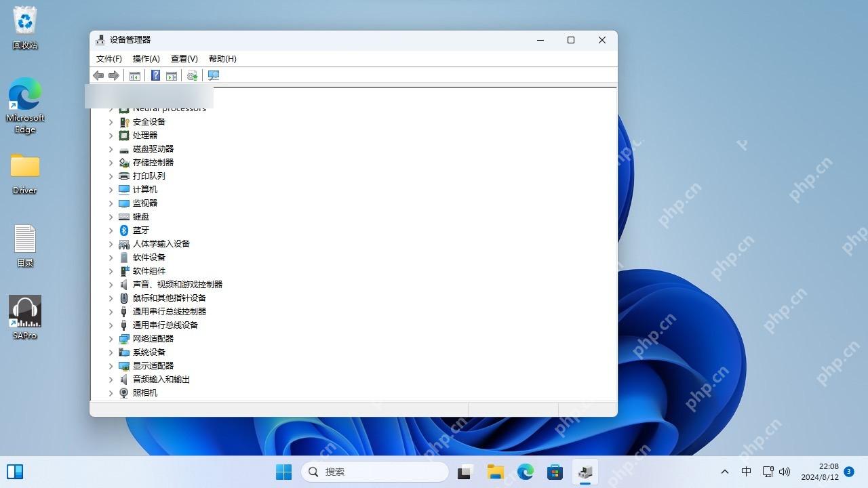Open the 帮助(H) menu
This screenshot has width=868, height=488.
tap(222, 59)
